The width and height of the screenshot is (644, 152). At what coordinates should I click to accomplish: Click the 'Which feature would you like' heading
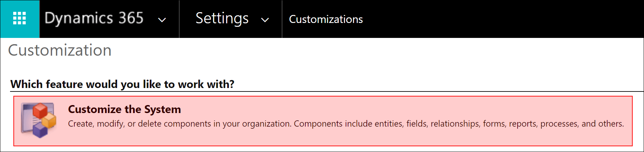pyautogui.click(x=122, y=84)
